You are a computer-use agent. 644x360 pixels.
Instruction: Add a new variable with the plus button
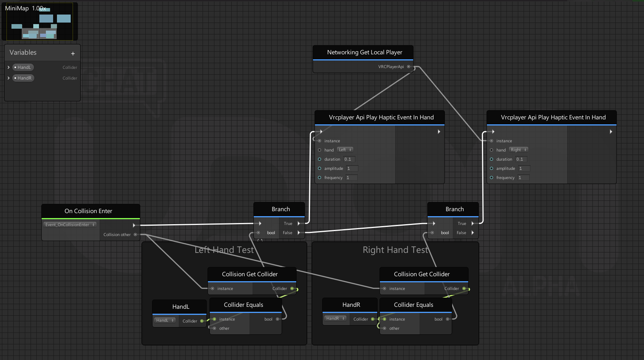(73, 54)
